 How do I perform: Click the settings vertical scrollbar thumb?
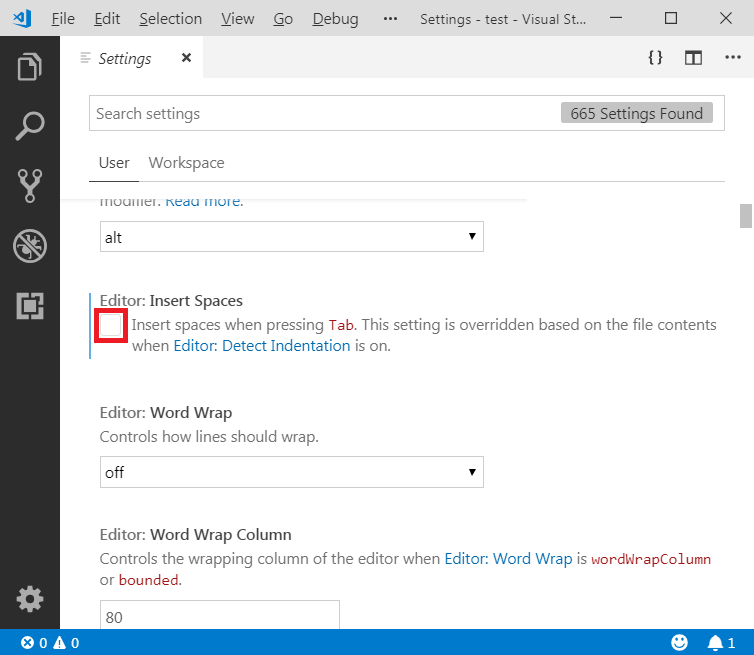(x=746, y=216)
